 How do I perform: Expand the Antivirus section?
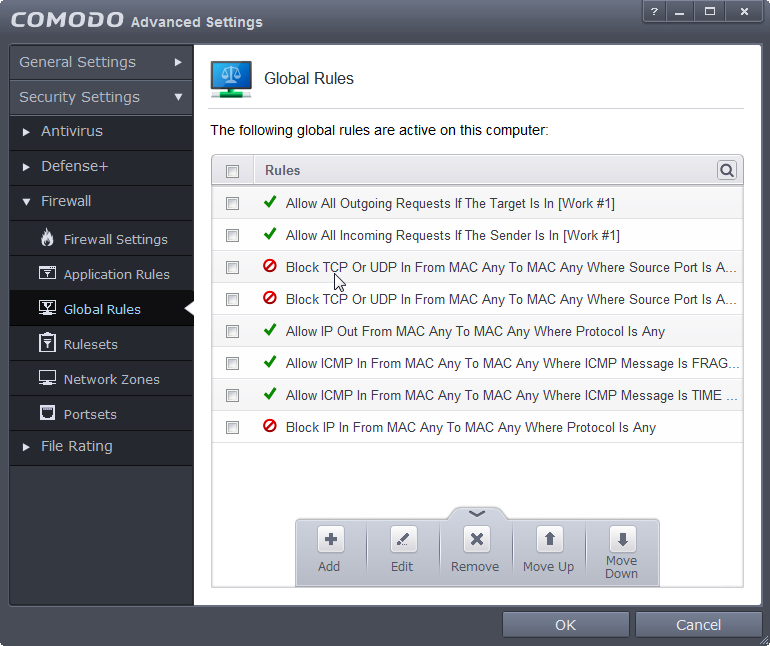[71, 132]
